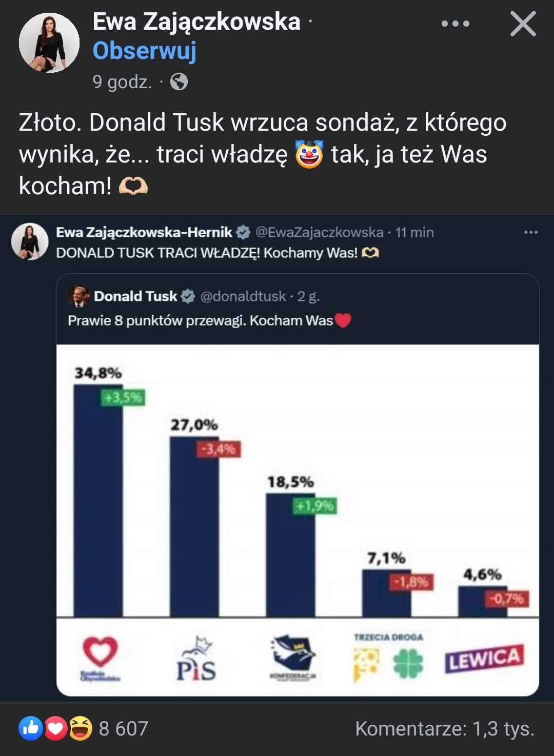This screenshot has height=756, width=554.
Task: Open Ewa Zajączkowska's profile picture
Action: pos(49,43)
